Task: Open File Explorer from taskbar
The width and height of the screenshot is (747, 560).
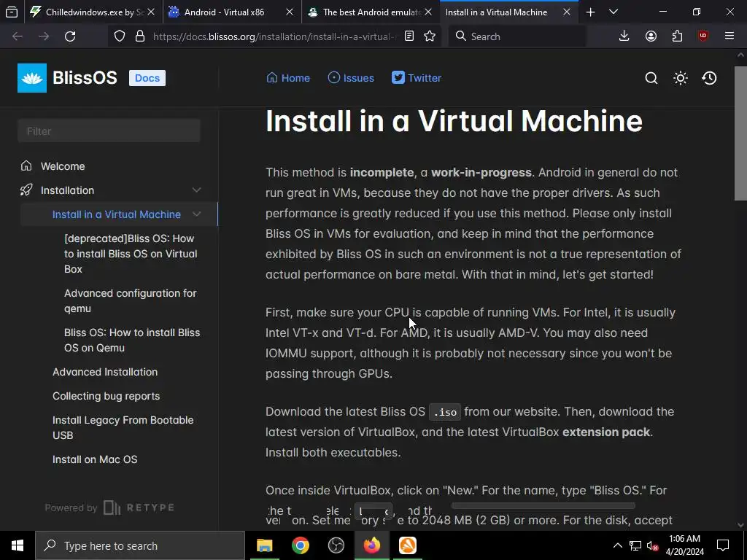Action: tap(264, 545)
